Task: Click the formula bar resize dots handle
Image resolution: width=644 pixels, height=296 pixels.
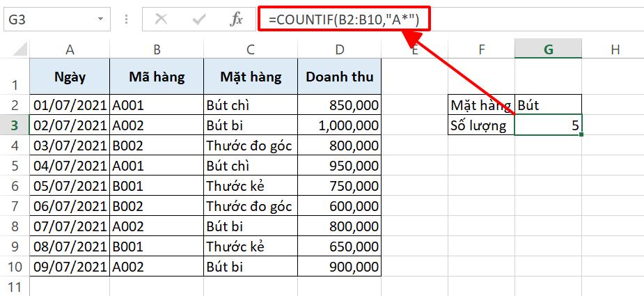Action: [x=127, y=20]
